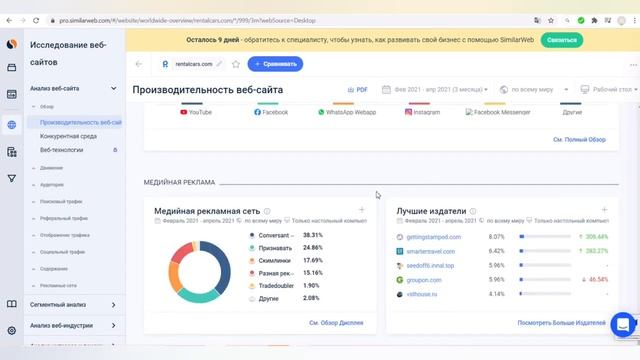This screenshot has height=360, width=640.
Task: Reload the page in browser toolbar
Action: pos(36,20)
